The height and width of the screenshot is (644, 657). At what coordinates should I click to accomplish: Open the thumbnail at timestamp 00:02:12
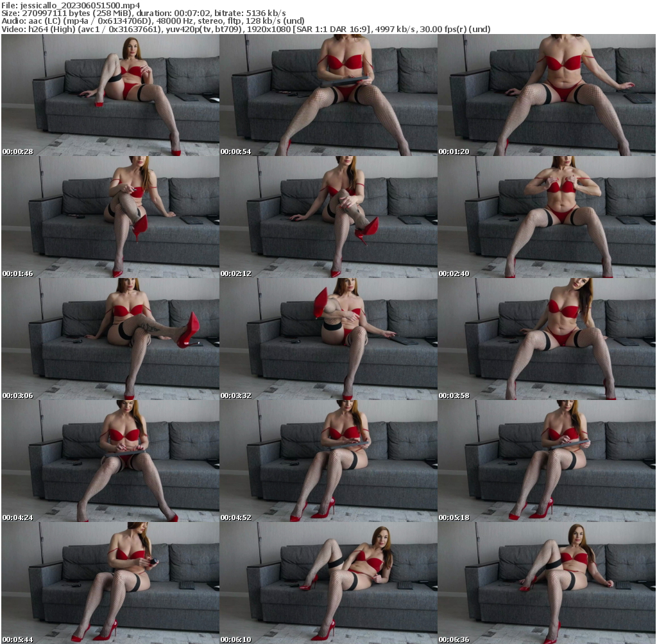tap(328, 215)
